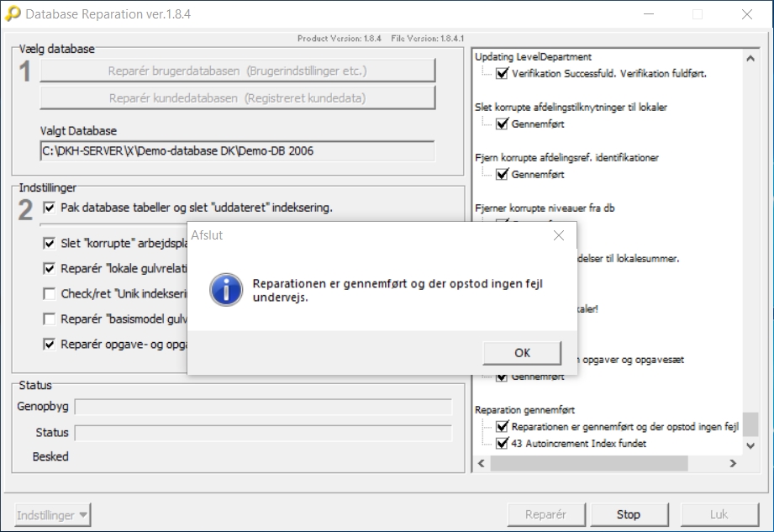Viewport: 774px width, 532px height.
Task: Toggle 'Pak database tabeller' checkbox
Action: [x=50, y=208]
